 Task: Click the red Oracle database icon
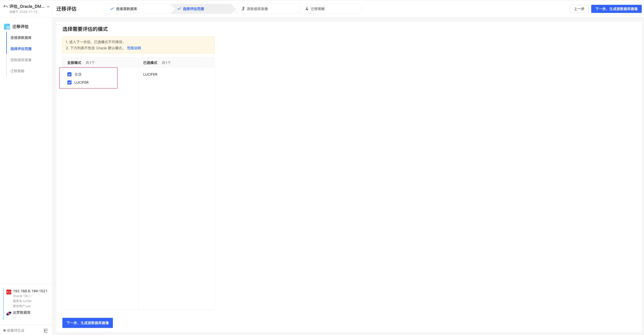coord(9,292)
